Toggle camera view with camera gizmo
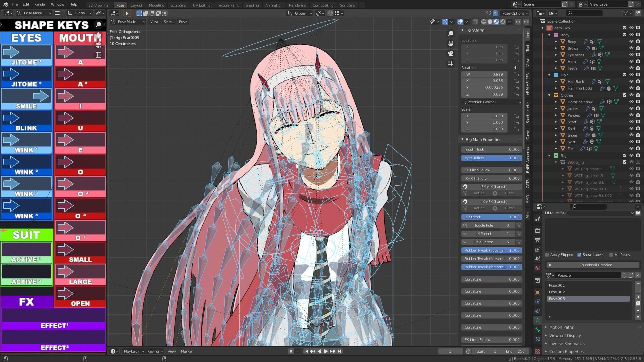 (451, 54)
